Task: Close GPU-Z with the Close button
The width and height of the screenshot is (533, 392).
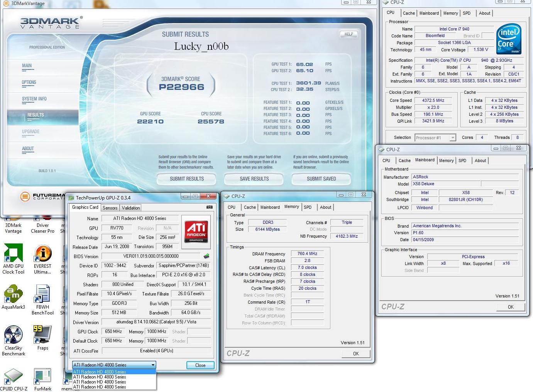Action: click(200, 365)
